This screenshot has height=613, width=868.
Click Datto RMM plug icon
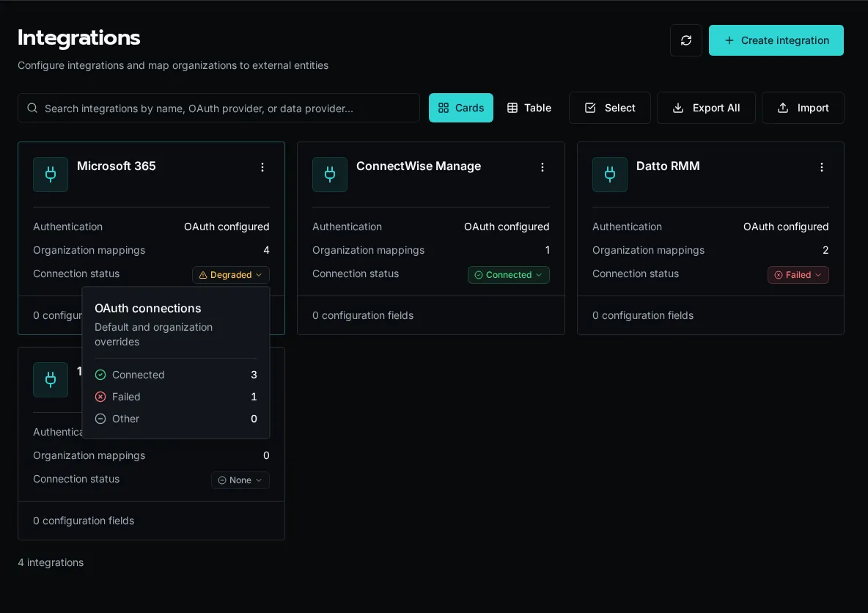point(609,175)
